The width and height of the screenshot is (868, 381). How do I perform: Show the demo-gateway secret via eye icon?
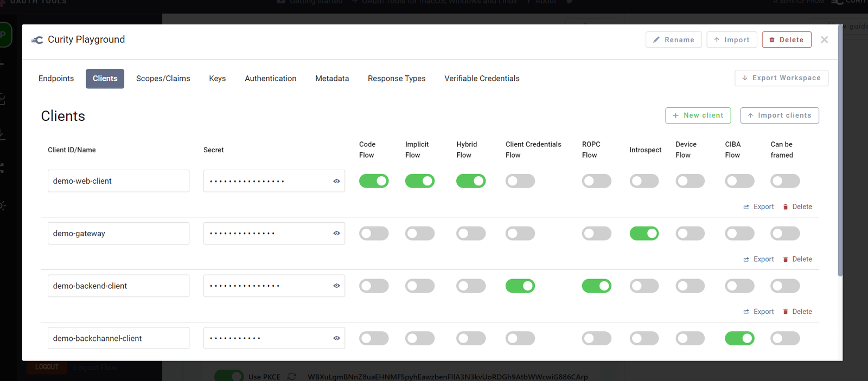(x=336, y=234)
